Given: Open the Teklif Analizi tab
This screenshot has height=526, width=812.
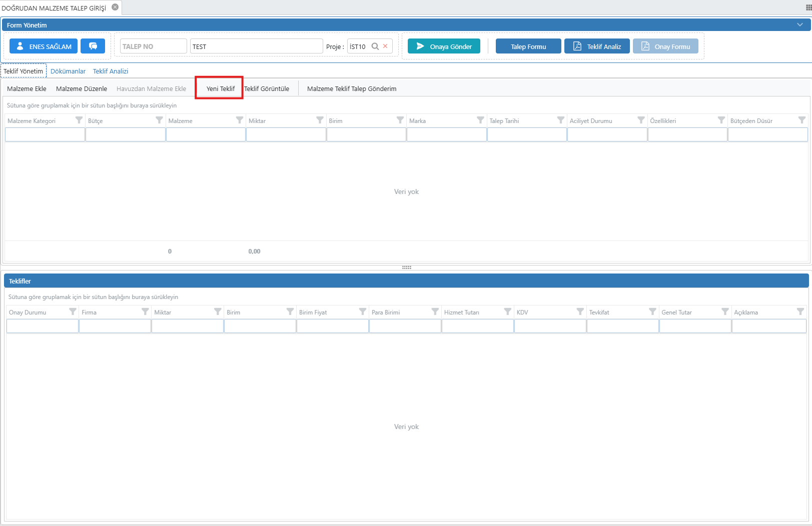Looking at the screenshot, I should 111,71.
